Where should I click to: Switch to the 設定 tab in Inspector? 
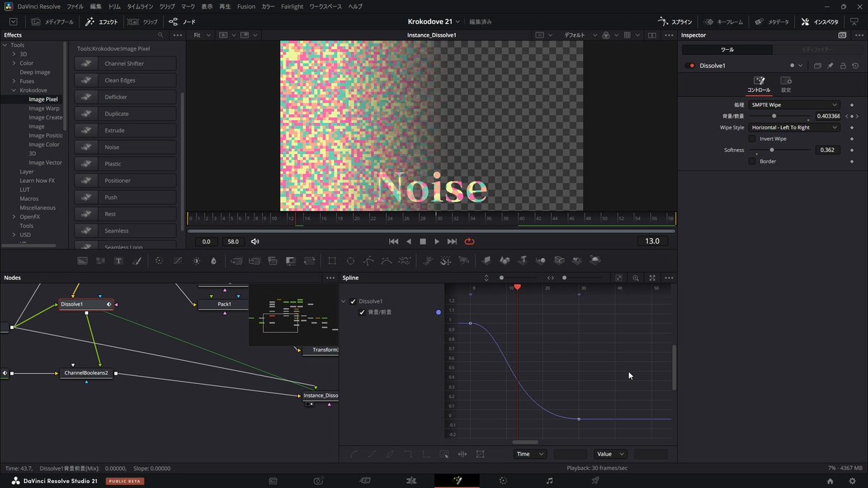tap(786, 84)
